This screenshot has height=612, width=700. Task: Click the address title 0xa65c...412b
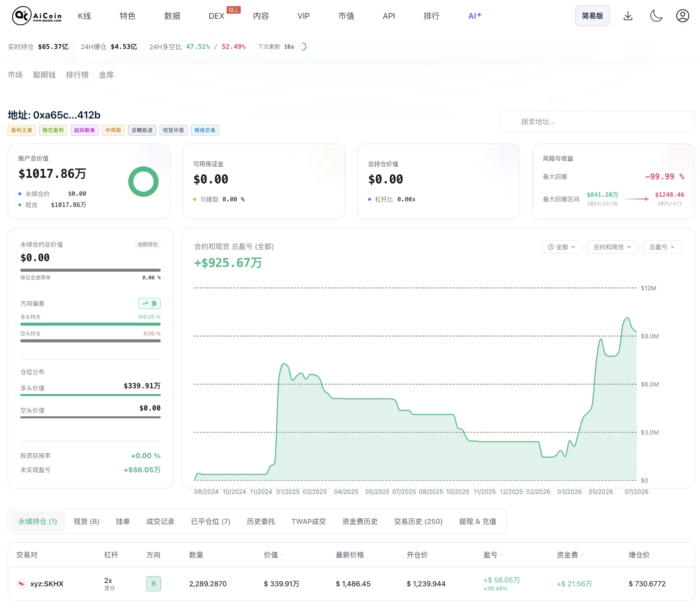(x=54, y=115)
